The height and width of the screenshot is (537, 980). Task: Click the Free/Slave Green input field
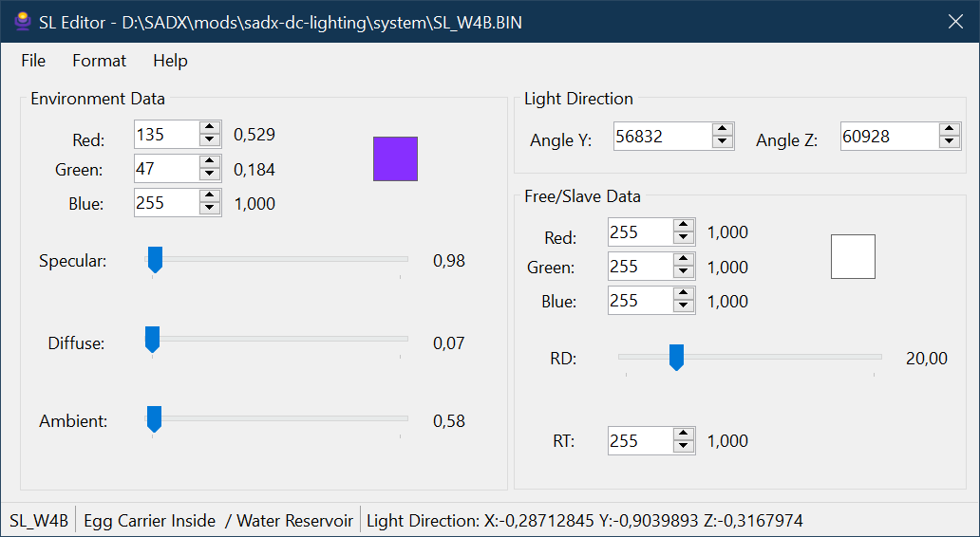639,267
